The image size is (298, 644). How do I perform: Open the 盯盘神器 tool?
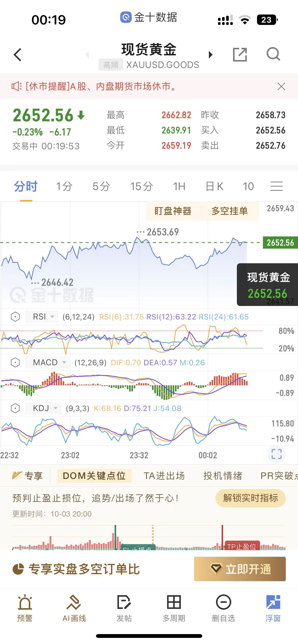coord(173,211)
